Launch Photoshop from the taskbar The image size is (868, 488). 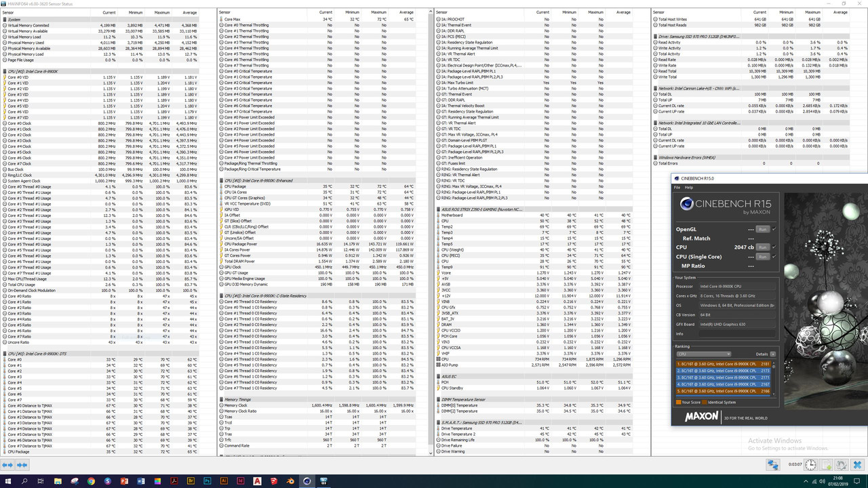(x=207, y=482)
